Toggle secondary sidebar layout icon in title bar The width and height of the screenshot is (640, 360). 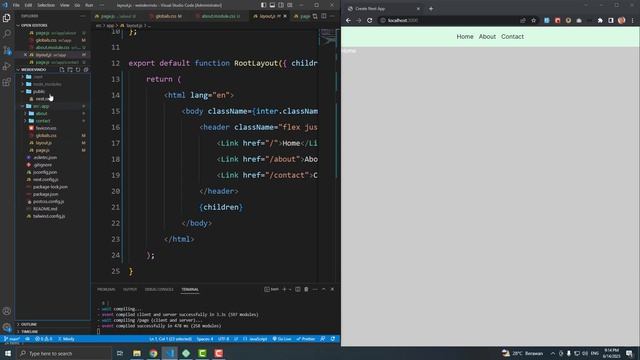click(x=281, y=5)
